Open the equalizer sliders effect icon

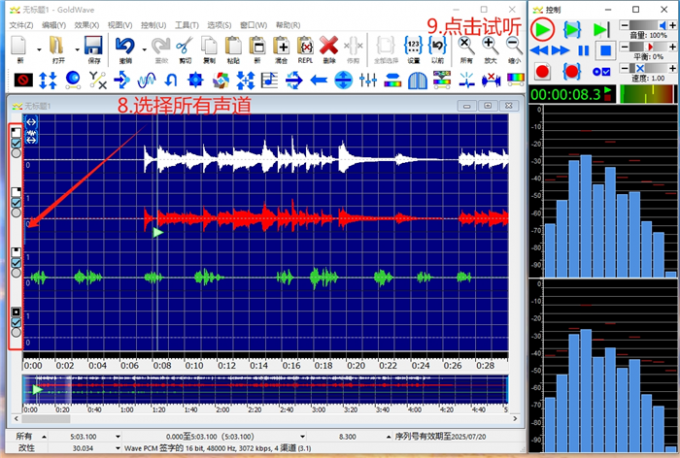click(x=368, y=80)
